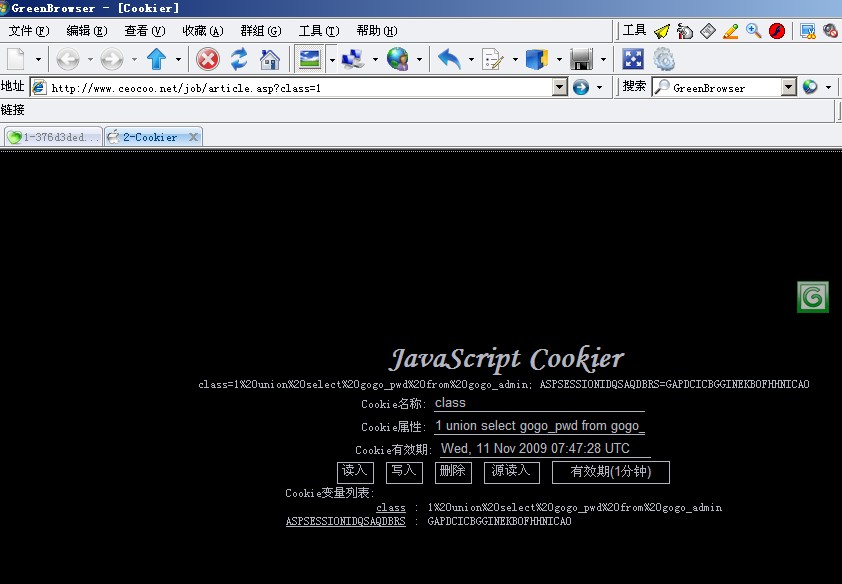Click the blue undo arrow icon
842x584 pixels.
(x=449, y=59)
